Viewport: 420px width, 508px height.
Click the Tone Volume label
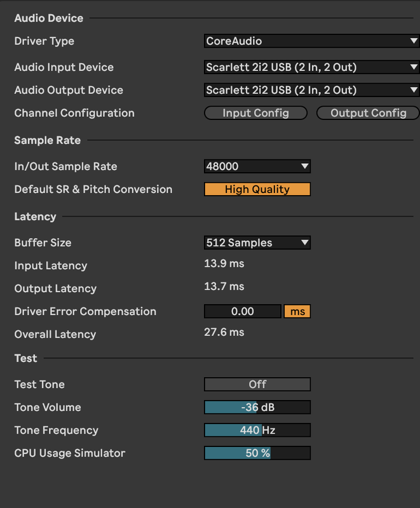[48, 407]
